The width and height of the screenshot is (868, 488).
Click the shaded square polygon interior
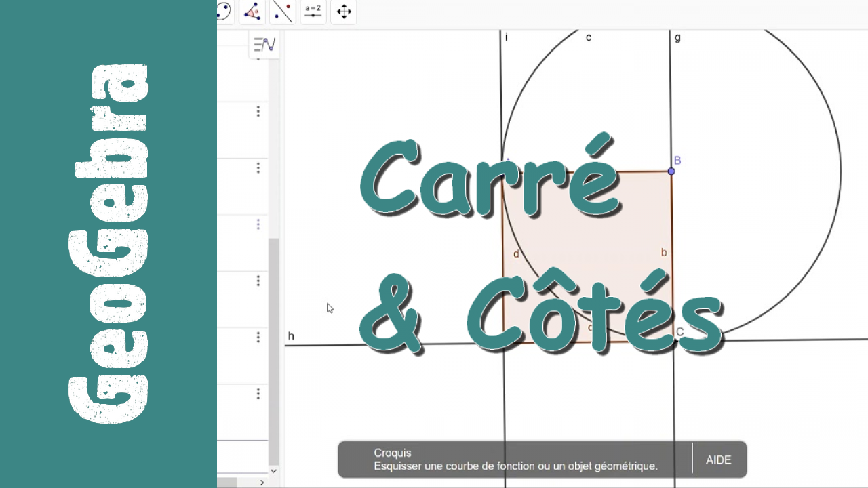point(587,256)
